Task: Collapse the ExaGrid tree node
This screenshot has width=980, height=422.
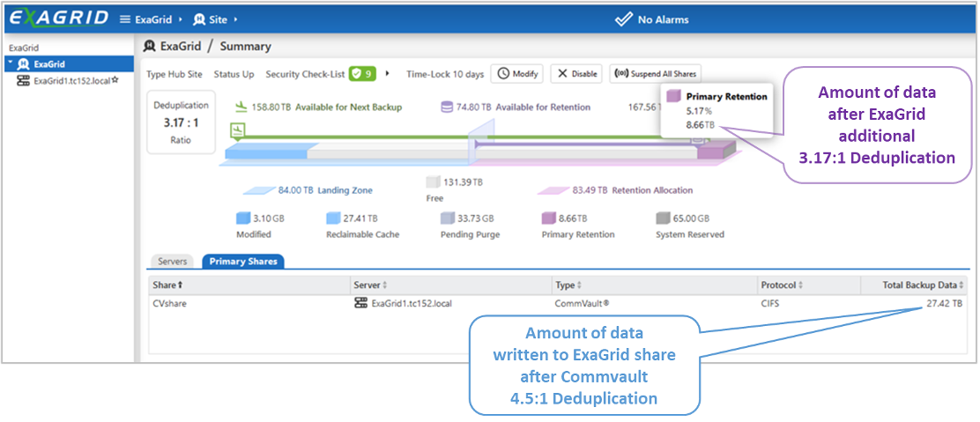Action: pyautogui.click(x=10, y=64)
